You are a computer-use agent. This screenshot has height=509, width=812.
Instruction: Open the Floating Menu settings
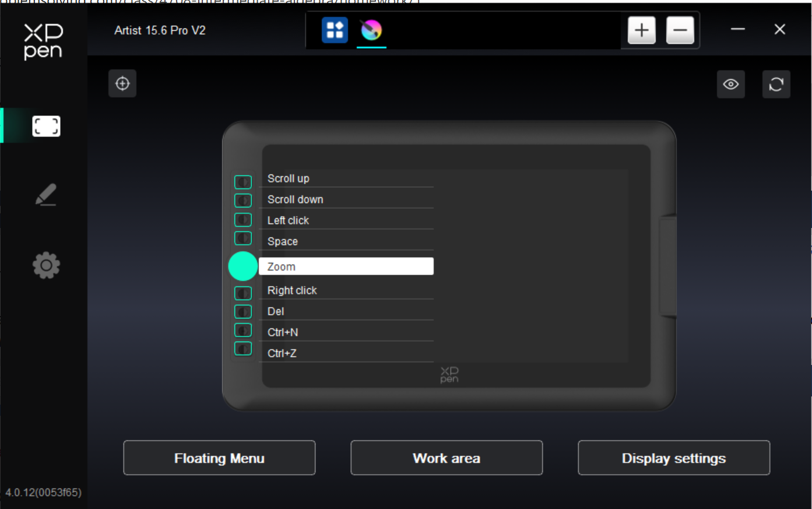tap(219, 458)
